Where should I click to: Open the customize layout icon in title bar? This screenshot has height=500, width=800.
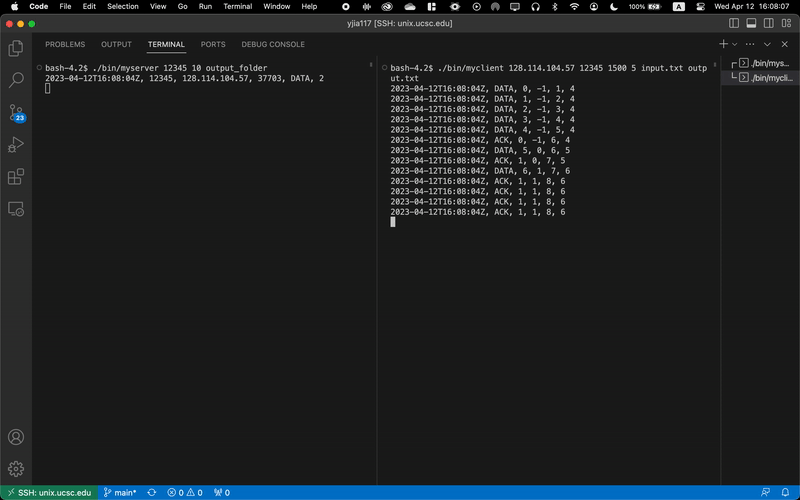786,23
